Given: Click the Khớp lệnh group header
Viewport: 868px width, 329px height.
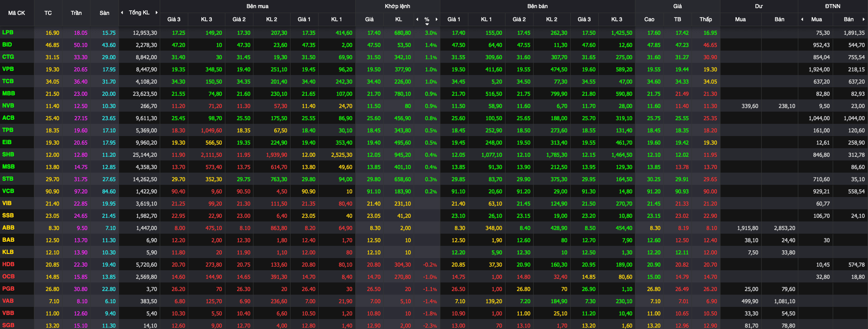Looking at the screenshot, I should click(397, 6).
